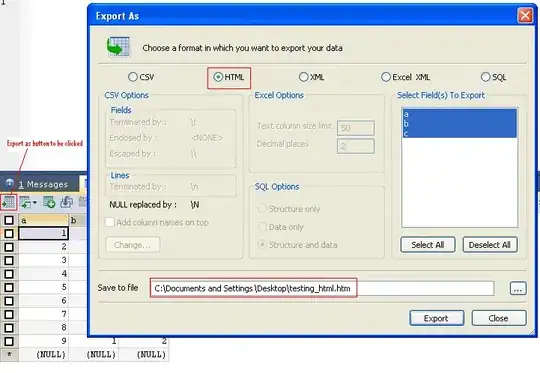Click cell with value 1 in column a
The width and height of the screenshot is (540, 373).
(x=43, y=234)
